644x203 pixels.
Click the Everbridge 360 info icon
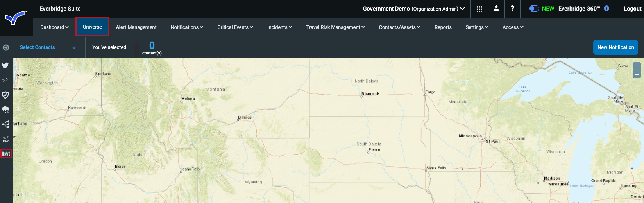click(606, 8)
